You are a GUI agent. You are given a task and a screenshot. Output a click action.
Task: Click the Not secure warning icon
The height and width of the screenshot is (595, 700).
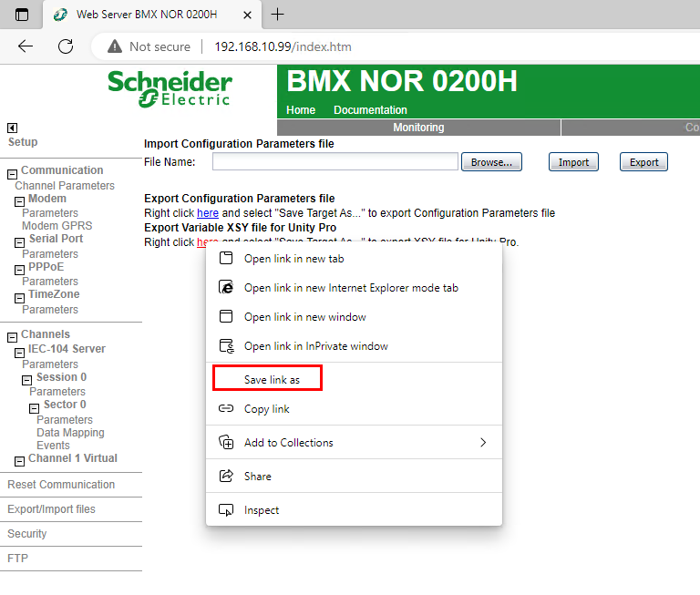[x=115, y=46]
